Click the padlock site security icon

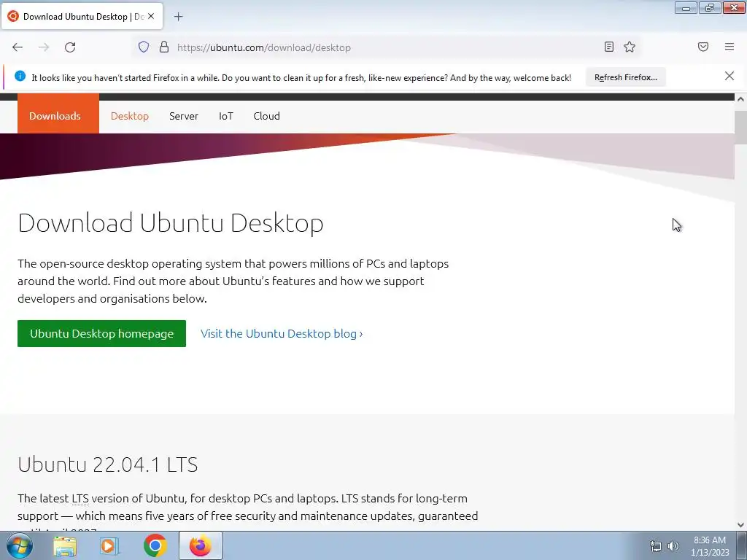(164, 47)
